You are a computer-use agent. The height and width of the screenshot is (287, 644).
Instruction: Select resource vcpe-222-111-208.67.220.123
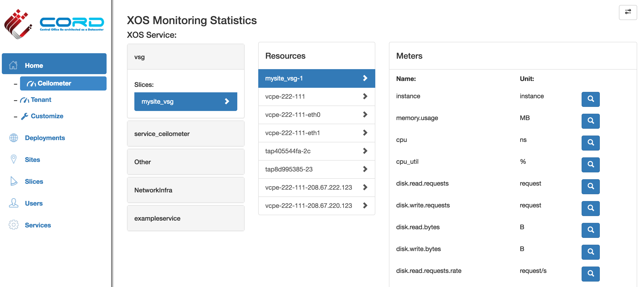(x=317, y=206)
